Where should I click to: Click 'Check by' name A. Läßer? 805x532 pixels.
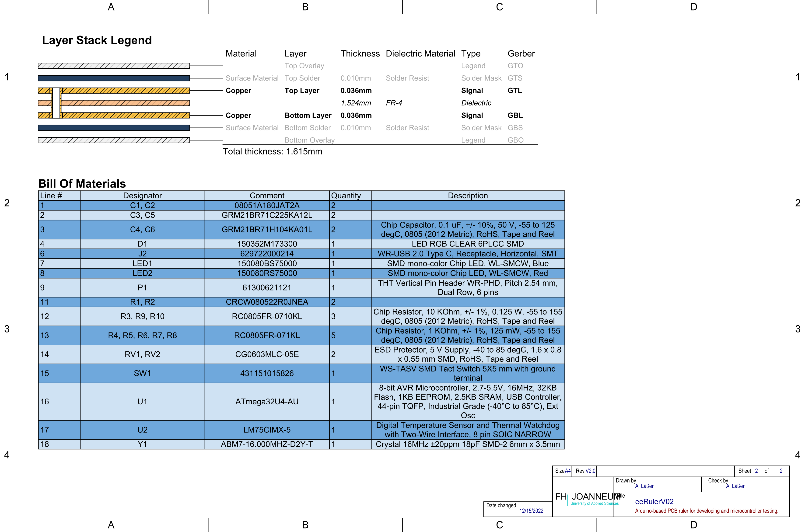735,486
